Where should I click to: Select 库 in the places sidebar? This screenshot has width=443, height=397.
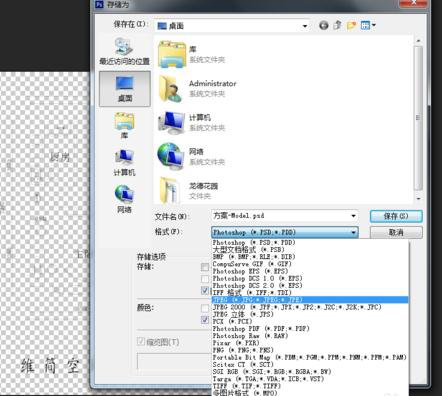pos(124,126)
